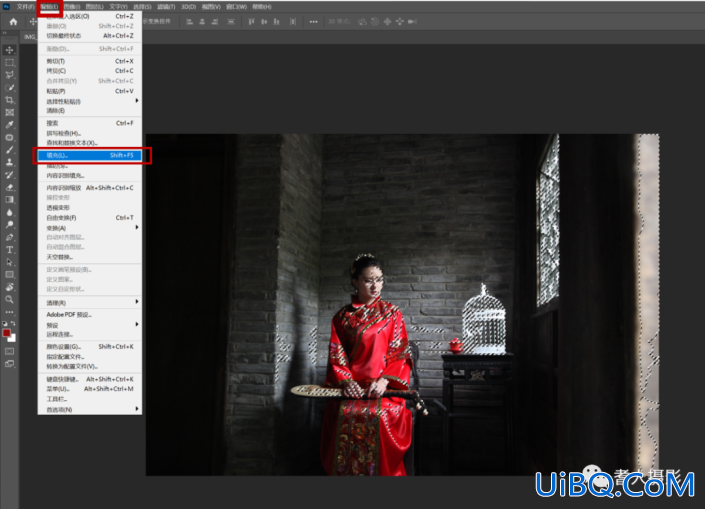
Task: Open the 滤镜(T) menu
Action: pos(166,7)
